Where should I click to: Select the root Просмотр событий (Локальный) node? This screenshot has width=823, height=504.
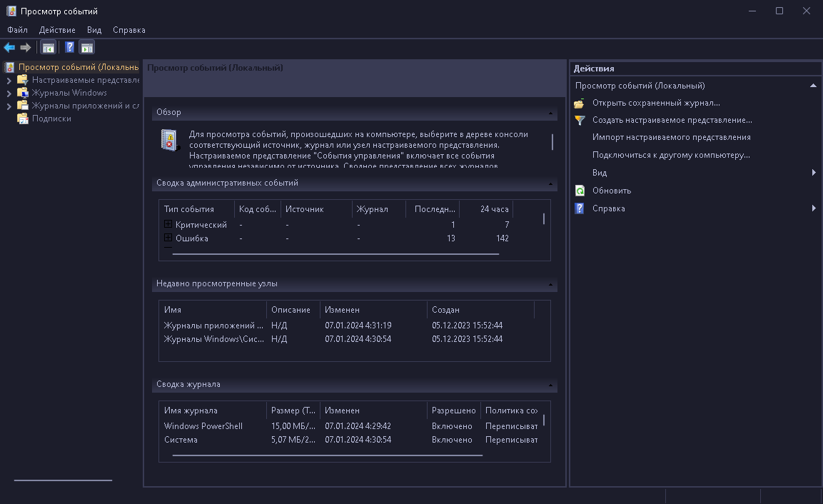point(79,67)
